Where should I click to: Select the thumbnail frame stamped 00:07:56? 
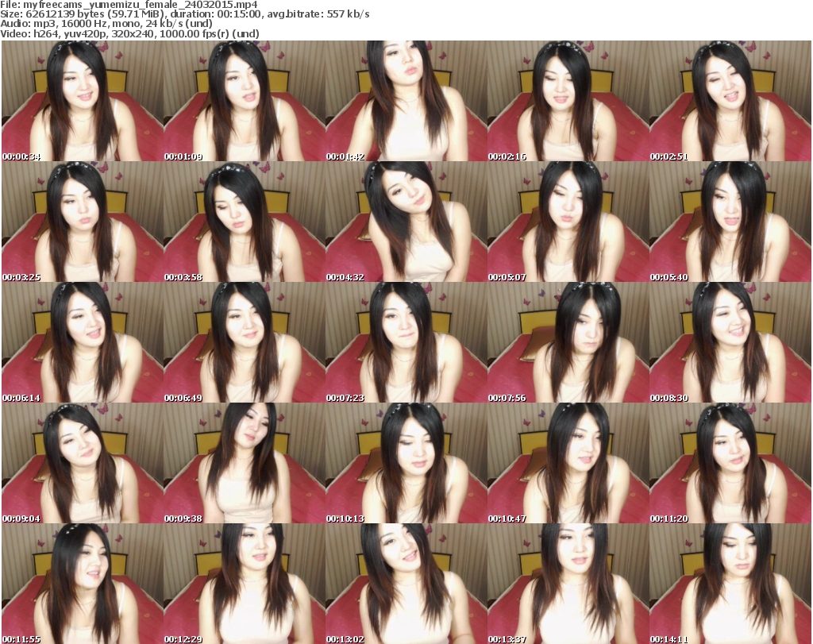point(568,342)
